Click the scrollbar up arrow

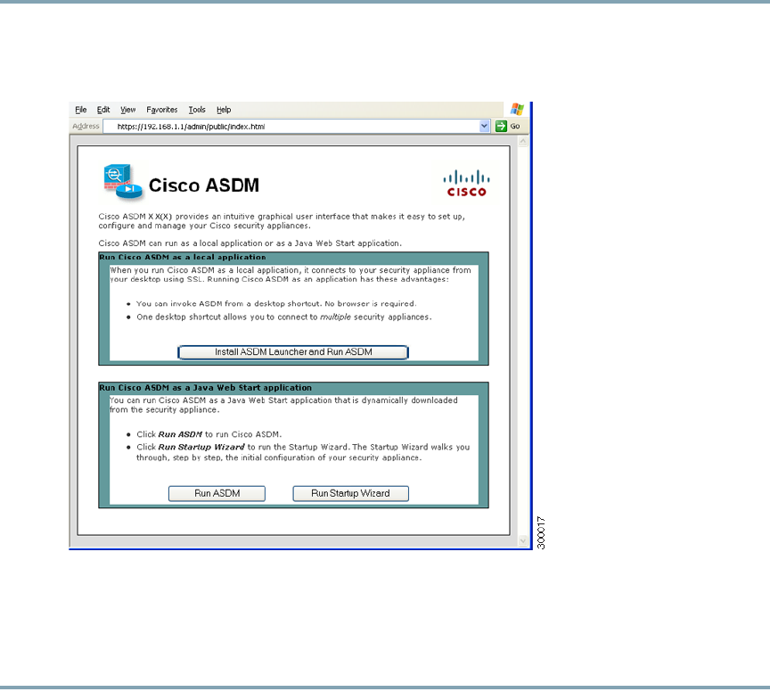click(x=523, y=142)
